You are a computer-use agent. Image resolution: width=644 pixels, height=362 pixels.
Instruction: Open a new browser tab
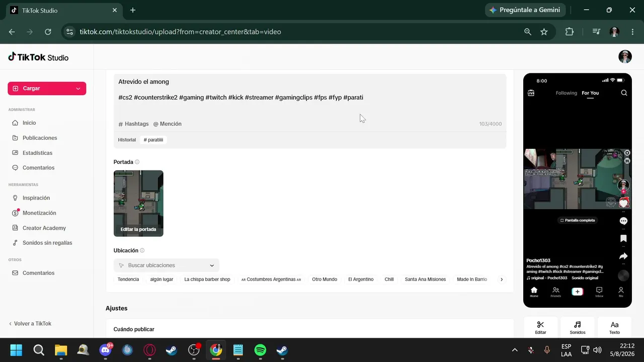[x=133, y=10]
